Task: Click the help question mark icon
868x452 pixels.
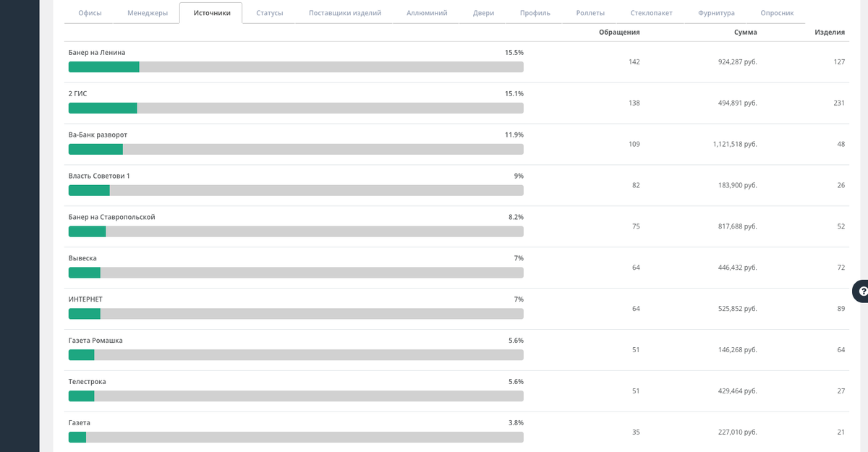Action: (x=862, y=291)
